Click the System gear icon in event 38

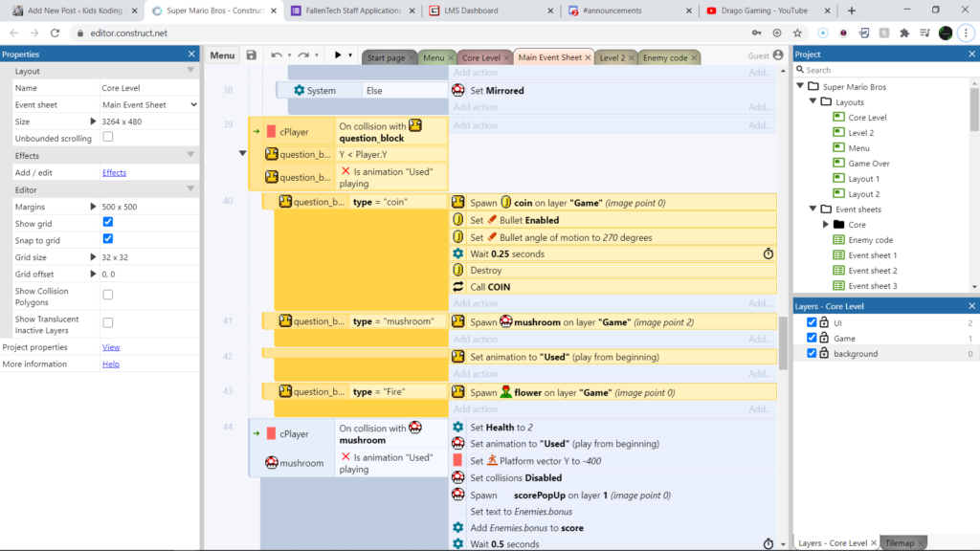300,90
